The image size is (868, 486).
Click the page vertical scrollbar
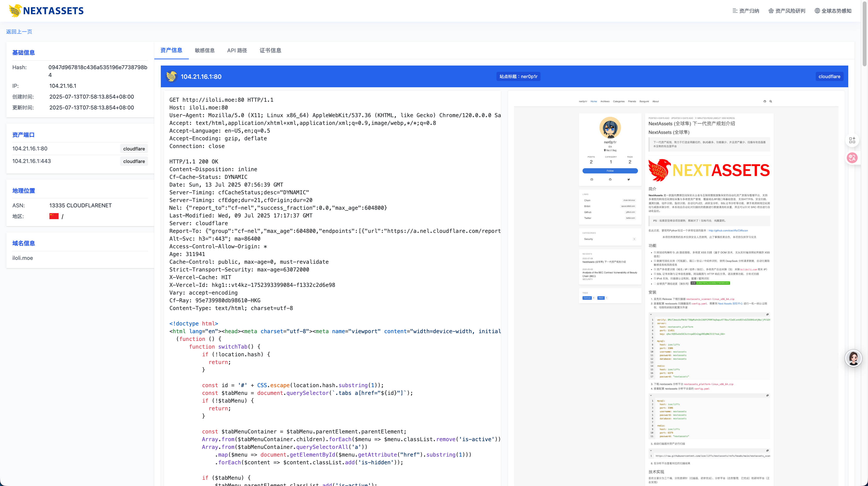pyautogui.click(x=865, y=34)
